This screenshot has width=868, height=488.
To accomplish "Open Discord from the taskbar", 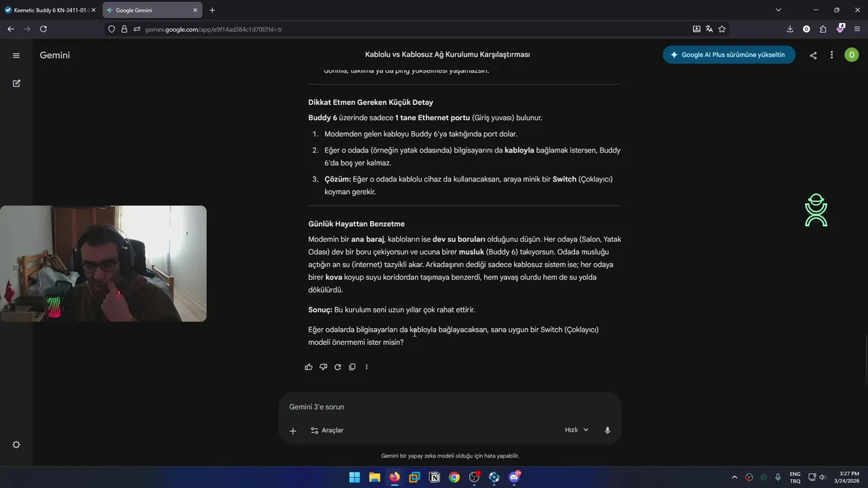I will [514, 477].
